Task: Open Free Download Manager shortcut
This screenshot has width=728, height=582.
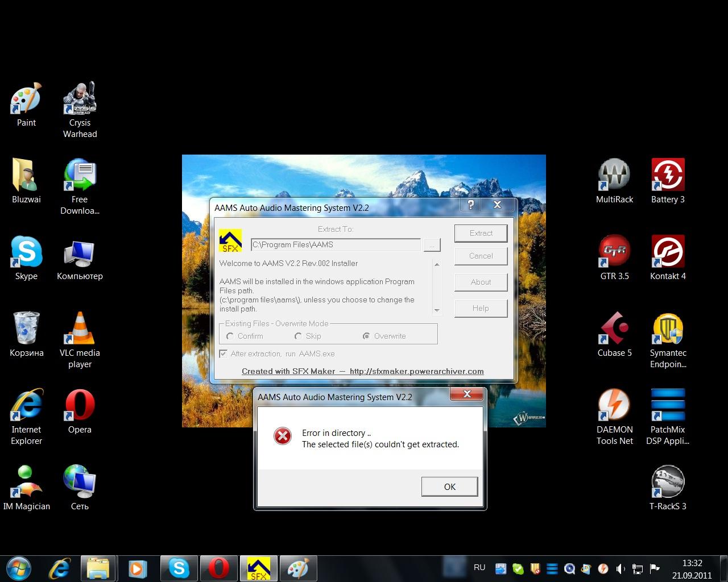Action: click(80, 187)
